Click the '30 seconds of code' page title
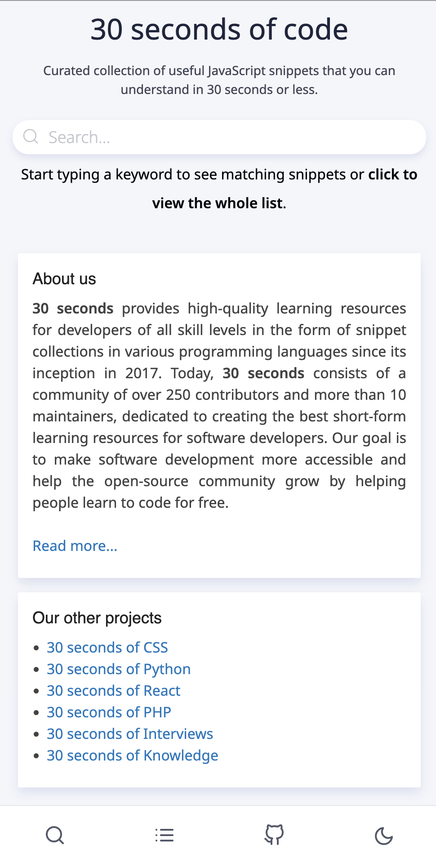Viewport: 436px width, 868px height. 218,29
